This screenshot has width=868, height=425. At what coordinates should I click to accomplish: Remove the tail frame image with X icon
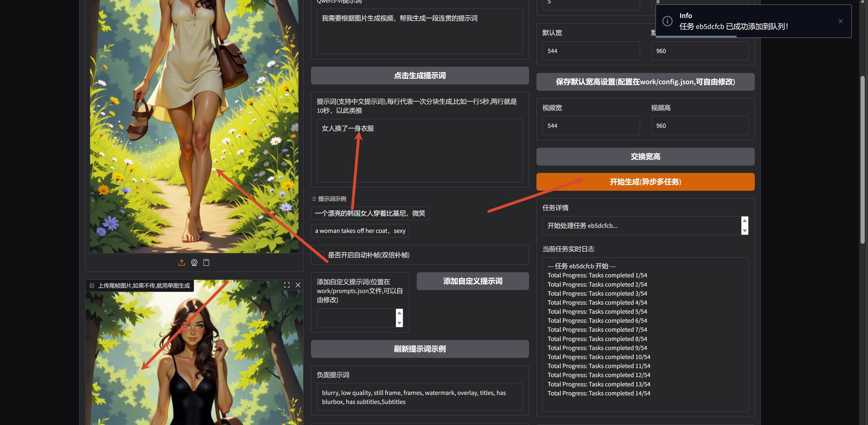click(x=298, y=285)
